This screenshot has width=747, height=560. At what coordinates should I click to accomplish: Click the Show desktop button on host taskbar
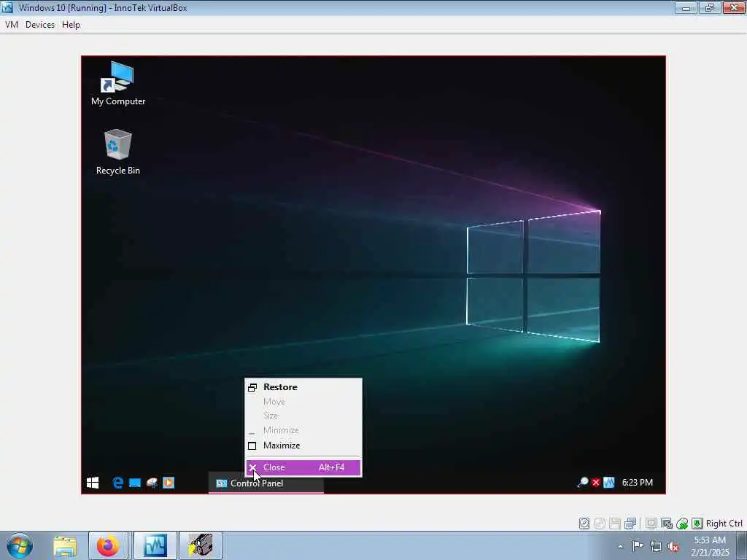[742, 545]
